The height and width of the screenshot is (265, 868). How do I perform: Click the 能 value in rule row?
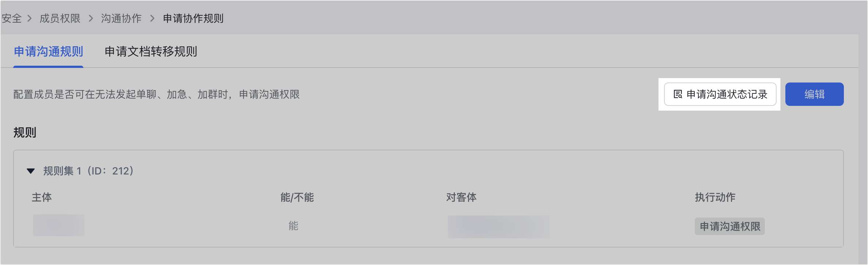tap(293, 226)
